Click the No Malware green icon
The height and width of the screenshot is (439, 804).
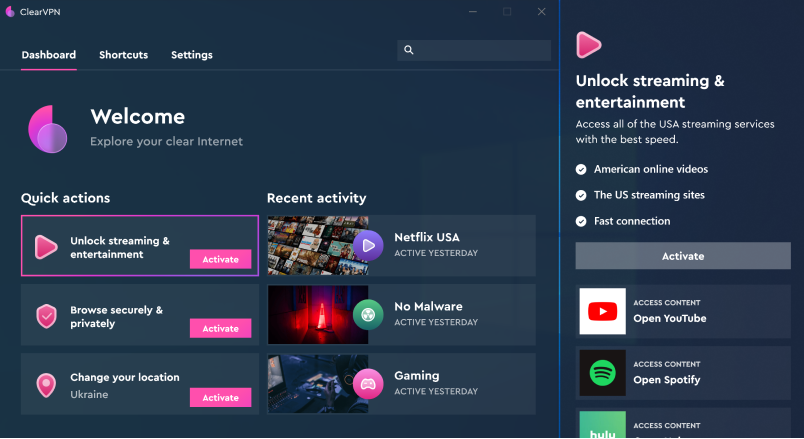[x=368, y=314]
